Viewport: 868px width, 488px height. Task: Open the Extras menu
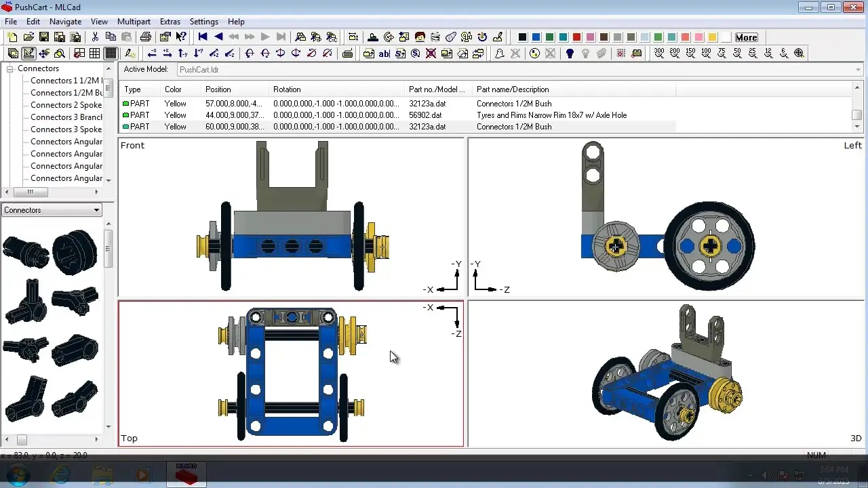[170, 22]
